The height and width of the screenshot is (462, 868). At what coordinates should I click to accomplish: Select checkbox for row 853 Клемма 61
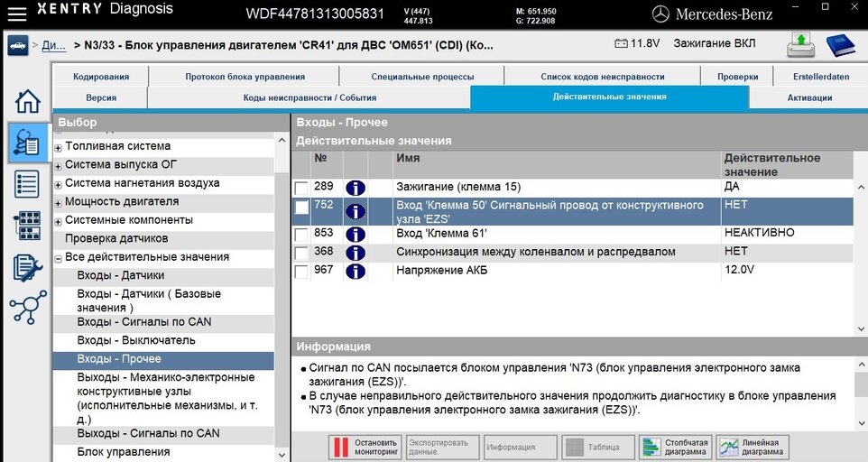tap(301, 235)
